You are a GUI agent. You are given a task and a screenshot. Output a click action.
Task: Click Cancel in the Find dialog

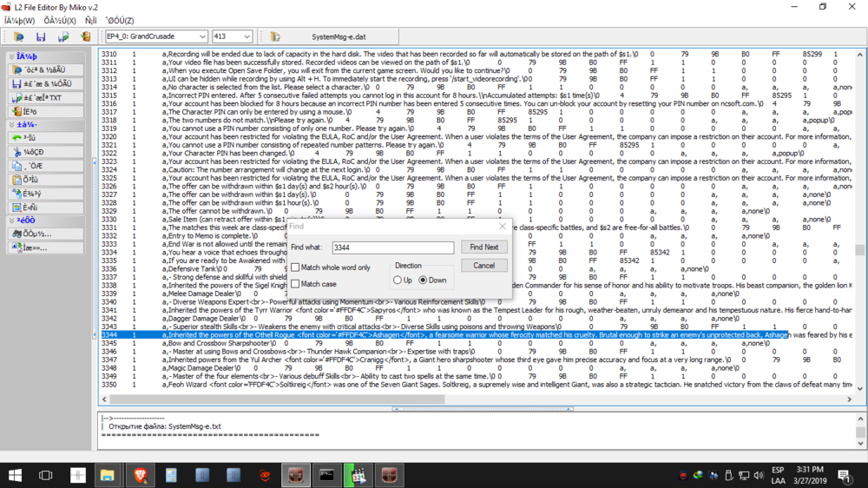[483, 266]
